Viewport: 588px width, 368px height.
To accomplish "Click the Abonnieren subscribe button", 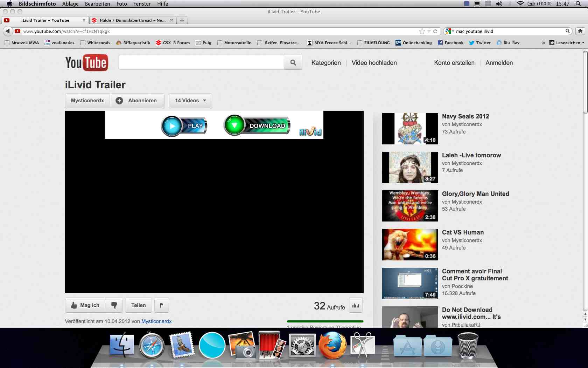I will pos(137,101).
